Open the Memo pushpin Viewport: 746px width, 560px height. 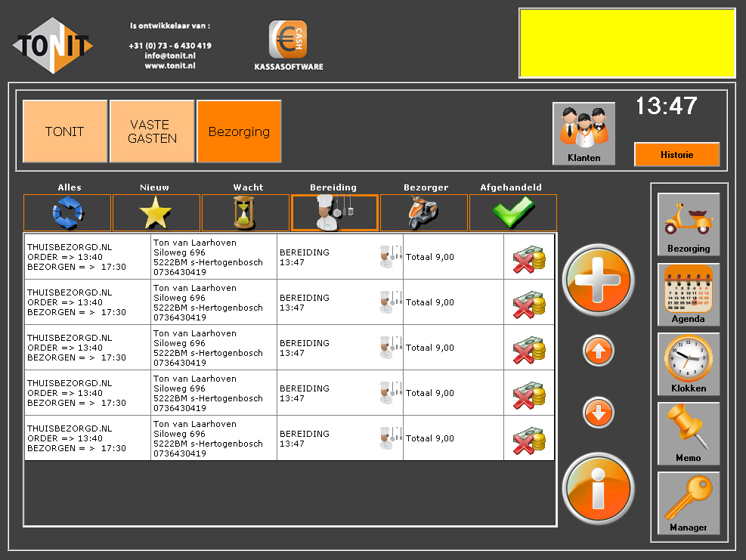tap(688, 433)
